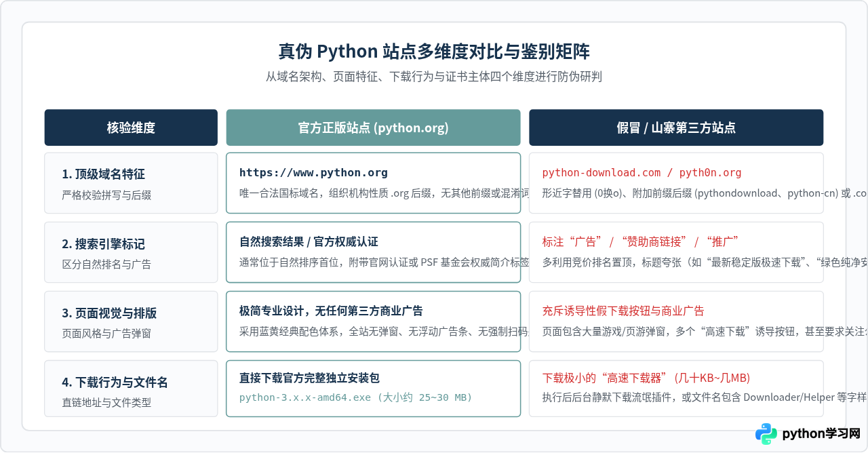Click the caption 页面风格与广告弹窗
868x453 pixels.
point(106,334)
